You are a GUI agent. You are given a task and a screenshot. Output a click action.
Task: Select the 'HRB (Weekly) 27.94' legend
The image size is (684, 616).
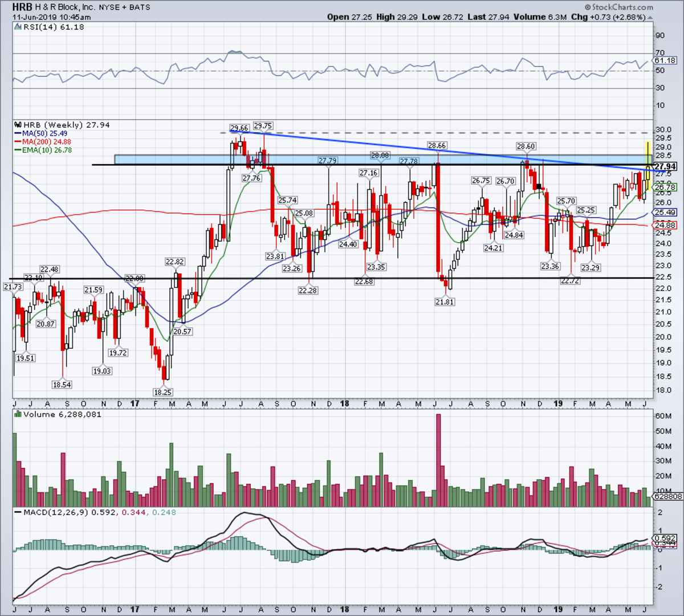66,125
